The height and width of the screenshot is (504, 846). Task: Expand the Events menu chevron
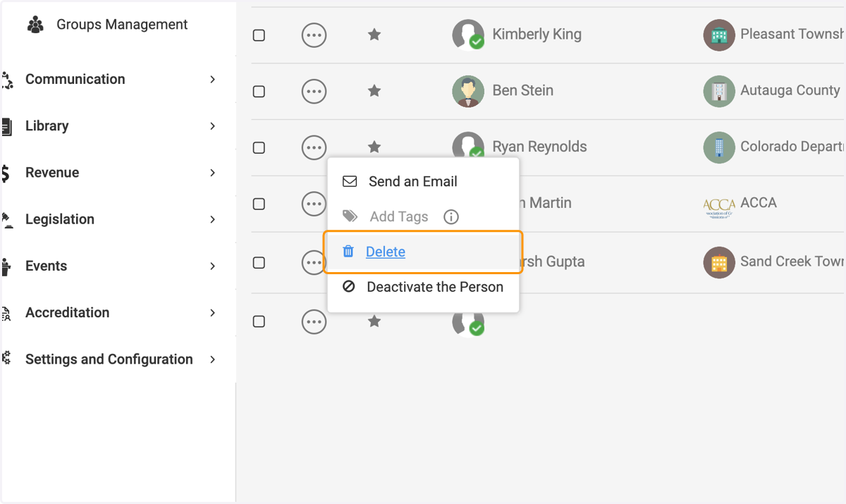[212, 266]
